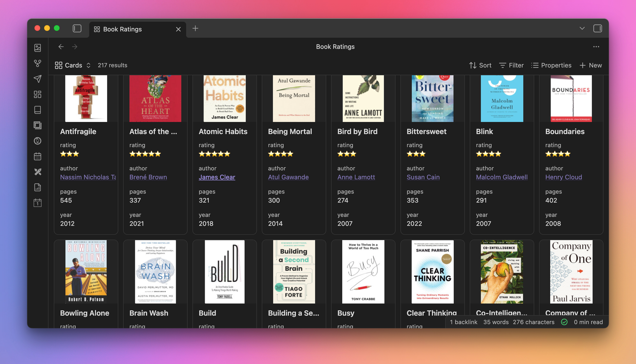Click the Antifragile pages value "545"
Image resolution: width=636 pixels, height=364 pixels.
coord(66,200)
